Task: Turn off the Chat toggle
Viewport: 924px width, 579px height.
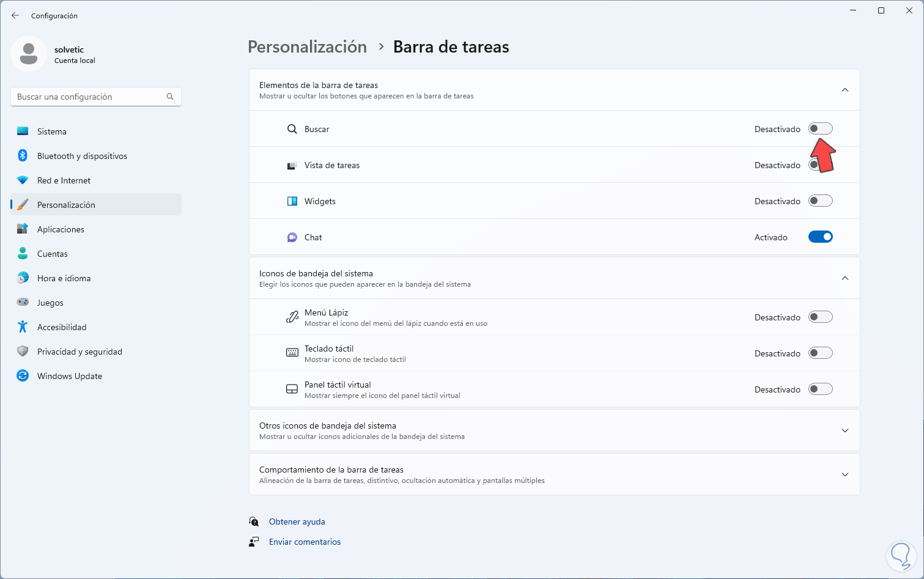Action: tap(820, 237)
